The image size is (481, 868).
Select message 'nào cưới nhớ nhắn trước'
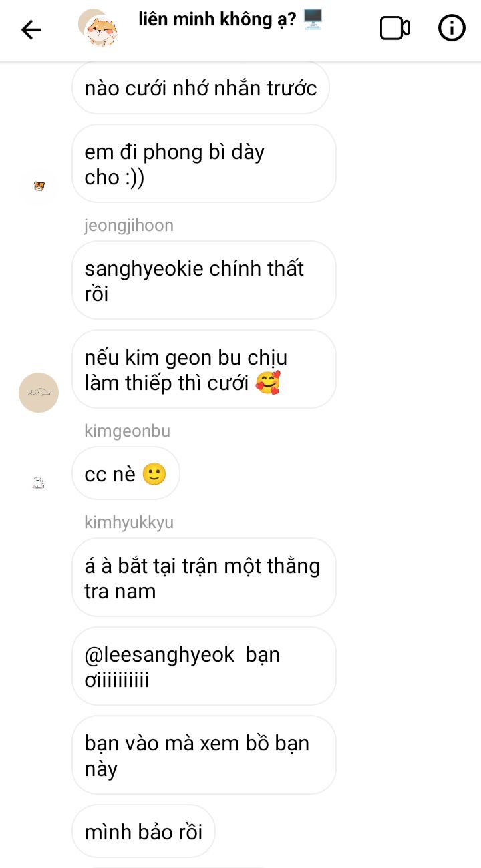[201, 87]
